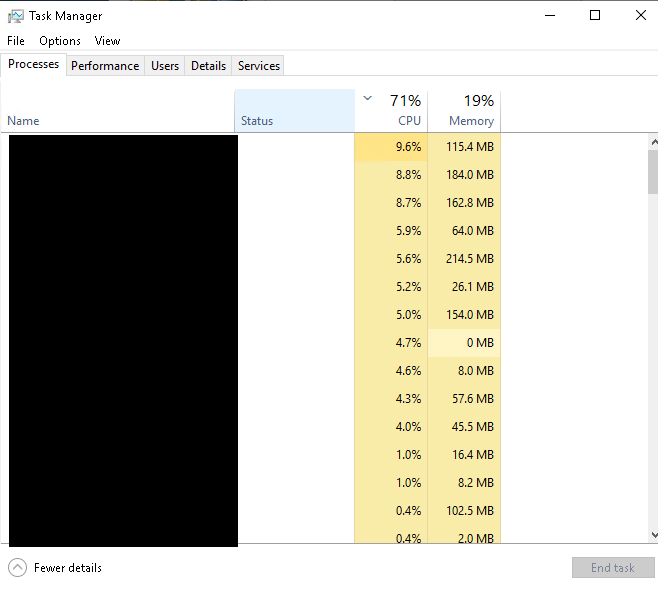The height and width of the screenshot is (589, 658).
Task: Select the 2.0 MB memory cell
Action: pos(464,536)
